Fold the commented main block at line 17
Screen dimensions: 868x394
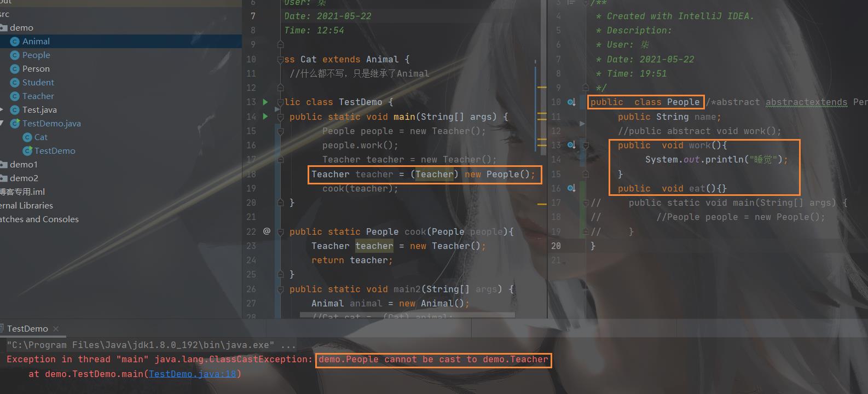tap(586, 203)
